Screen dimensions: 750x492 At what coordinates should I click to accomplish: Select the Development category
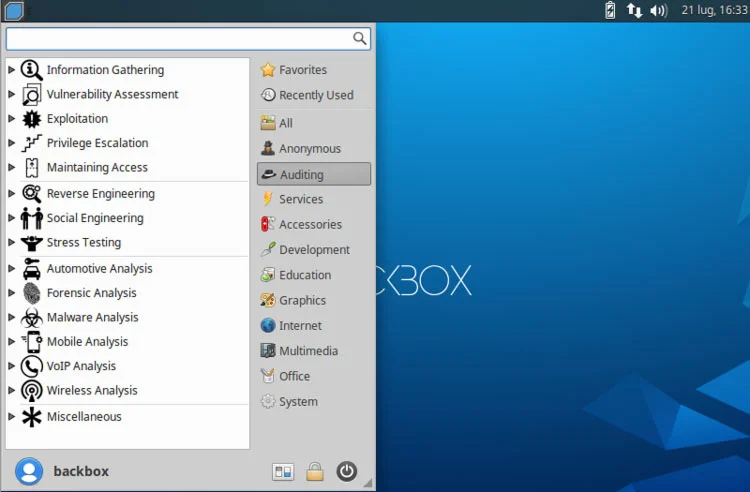coord(314,250)
